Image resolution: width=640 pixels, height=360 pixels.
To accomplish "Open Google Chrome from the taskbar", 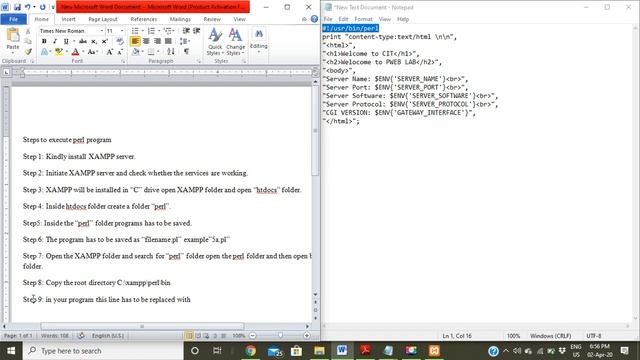I will 251,351.
